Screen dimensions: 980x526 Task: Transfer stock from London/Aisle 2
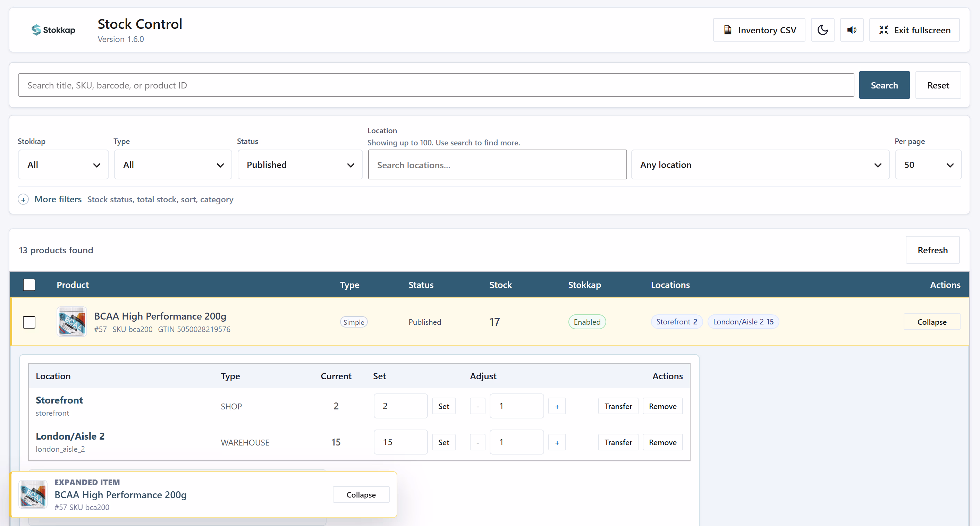pos(618,442)
